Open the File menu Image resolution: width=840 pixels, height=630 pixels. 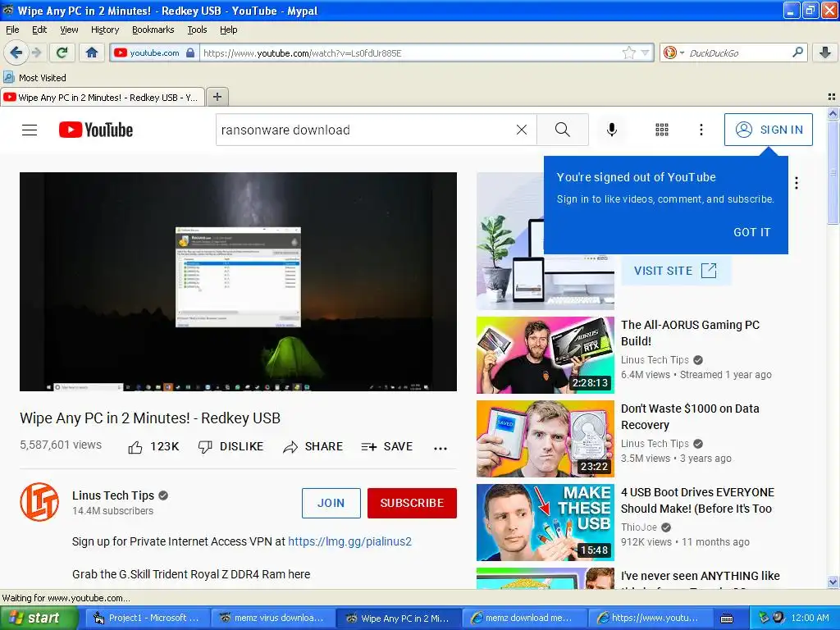12,30
